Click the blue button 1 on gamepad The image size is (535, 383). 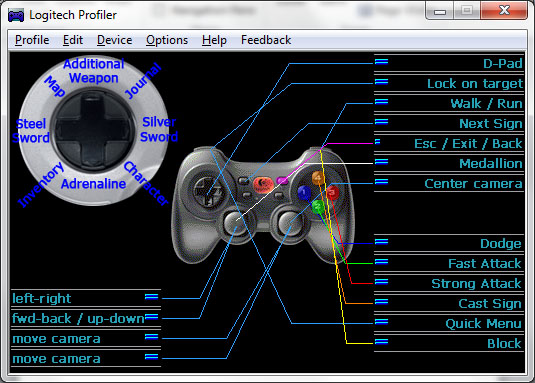[x=304, y=193]
